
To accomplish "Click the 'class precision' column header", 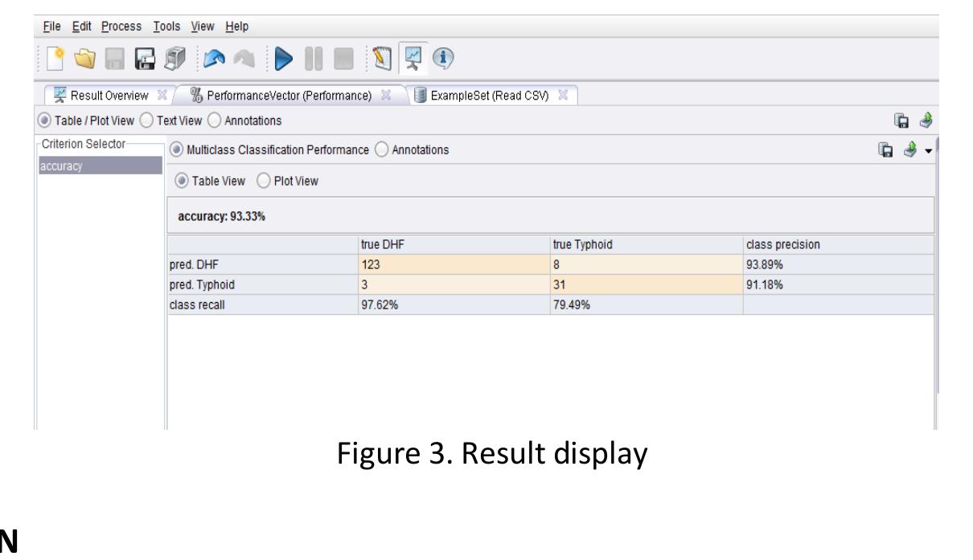I will [839, 245].
